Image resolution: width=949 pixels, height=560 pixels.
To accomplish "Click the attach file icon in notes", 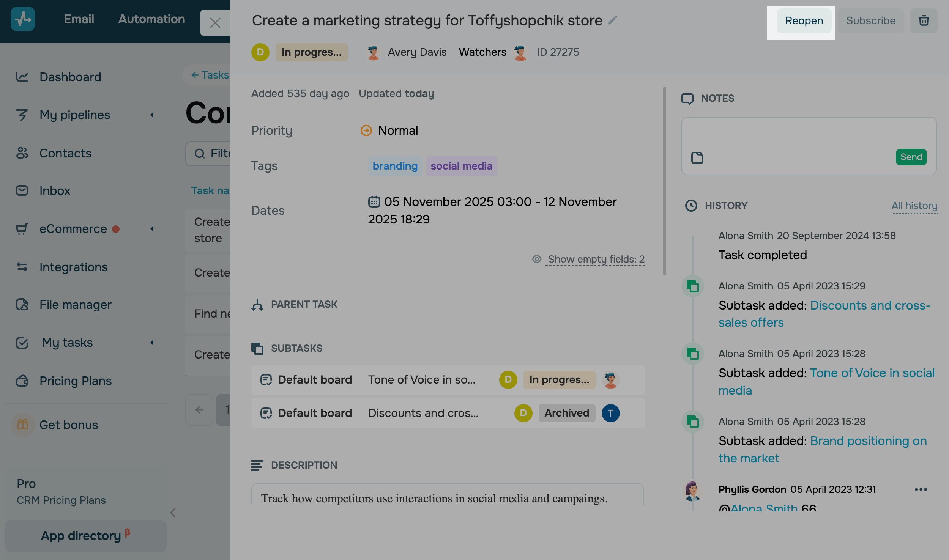I will (697, 157).
